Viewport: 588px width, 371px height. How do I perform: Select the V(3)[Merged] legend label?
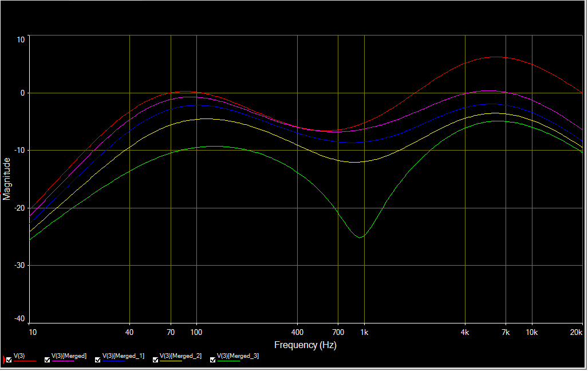click(x=69, y=356)
